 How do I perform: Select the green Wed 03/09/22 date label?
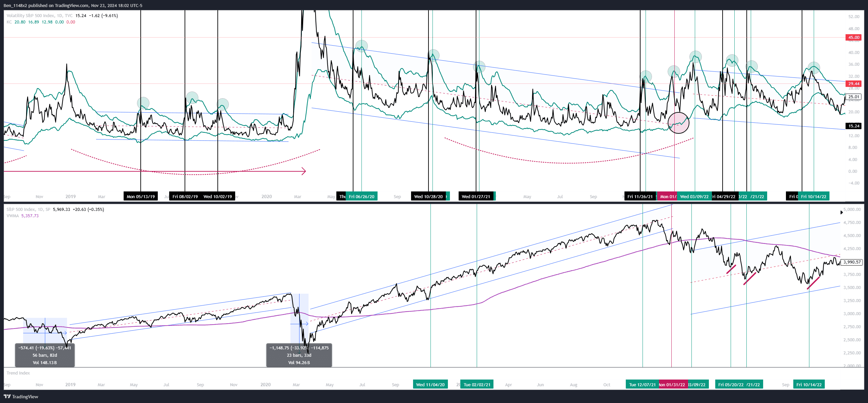click(694, 196)
